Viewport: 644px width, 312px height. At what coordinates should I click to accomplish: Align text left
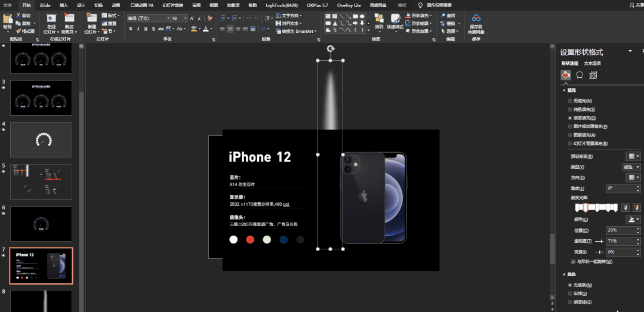[223, 29]
